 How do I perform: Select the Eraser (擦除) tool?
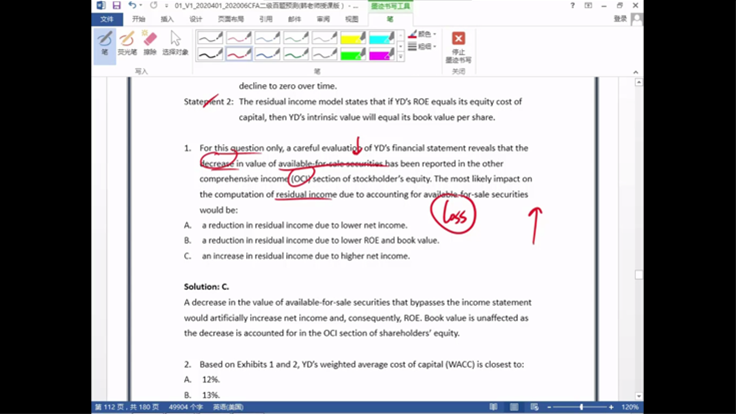pyautogui.click(x=150, y=43)
